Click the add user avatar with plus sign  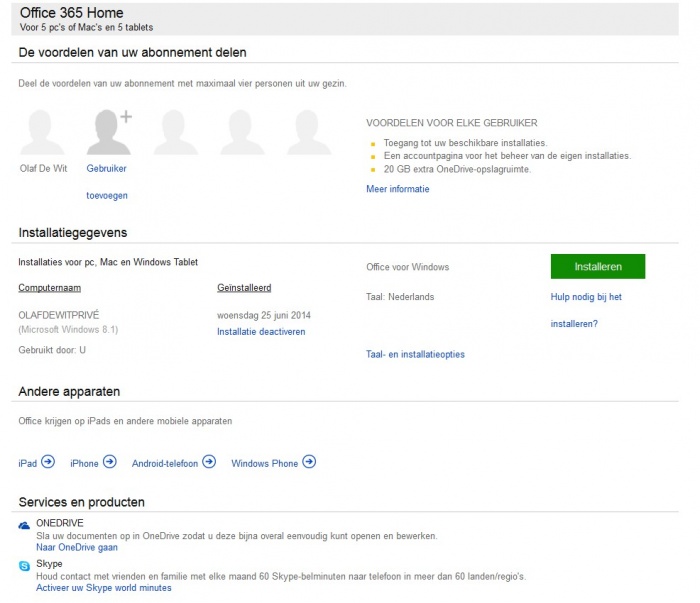(x=109, y=132)
